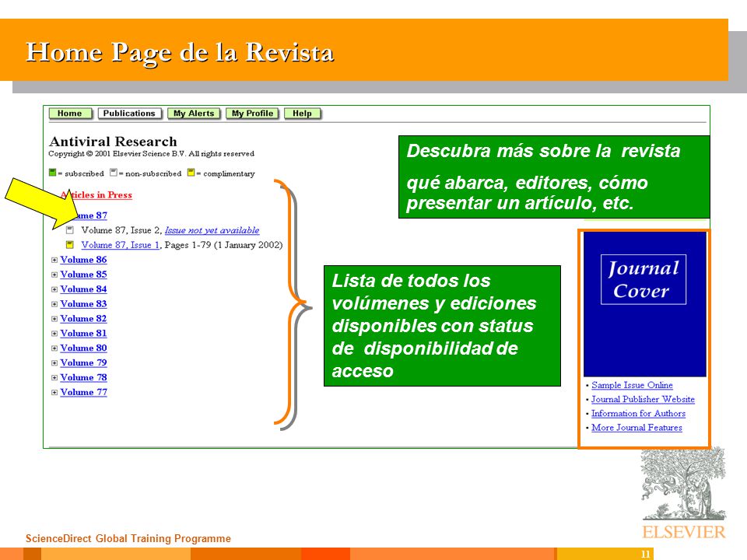Viewport: 747px width, 560px height.
Task: Expand the Volume 78 tree node
Action: coord(54,378)
